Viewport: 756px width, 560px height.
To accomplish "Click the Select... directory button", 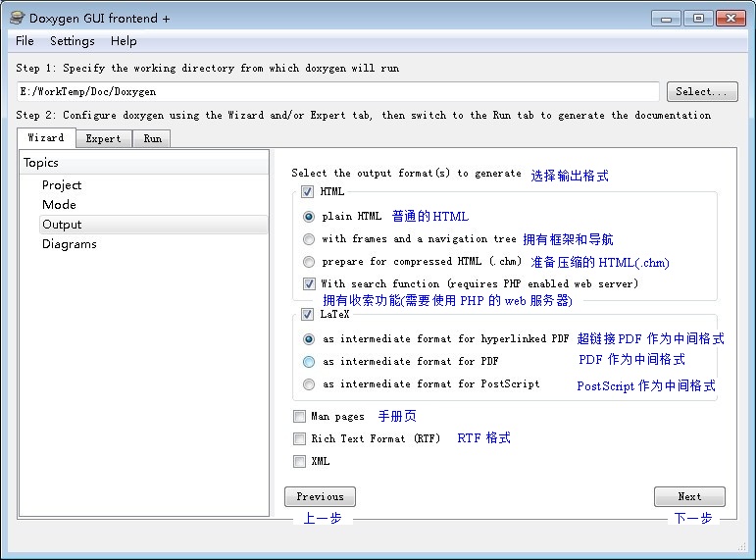I will click(702, 91).
